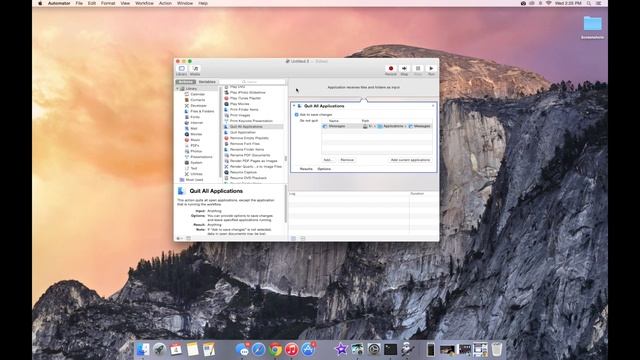Switch to the Variables tab
The image size is (640, 360).
coord(207,82)
